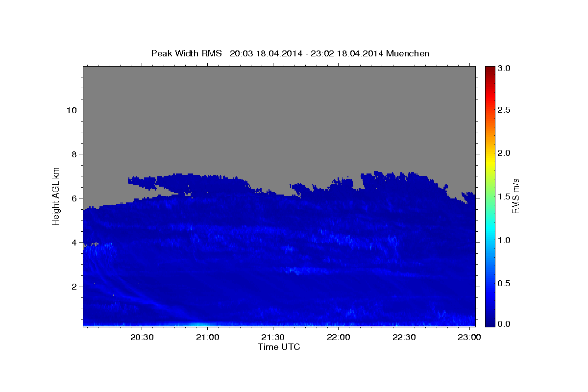Click the colorbar value 0.0

coord(504,323)
